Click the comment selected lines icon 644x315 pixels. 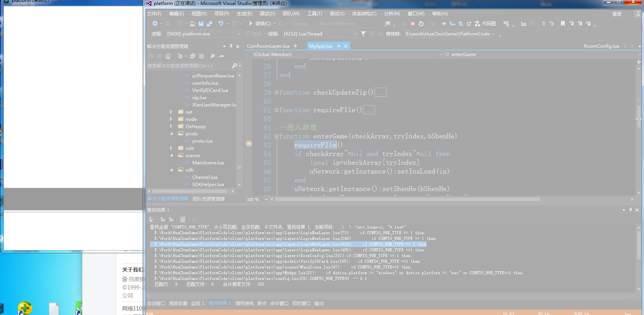tap(543, 24)
